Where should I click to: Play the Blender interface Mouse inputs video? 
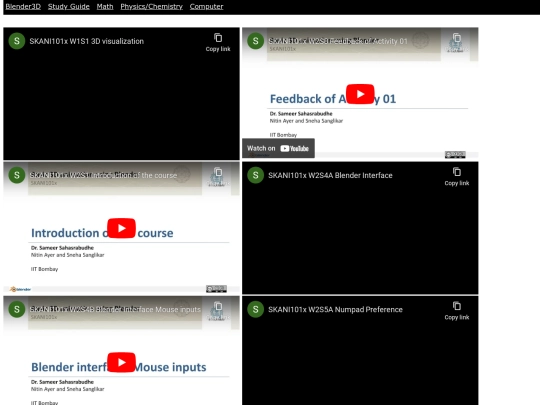[x=121, y=362]
